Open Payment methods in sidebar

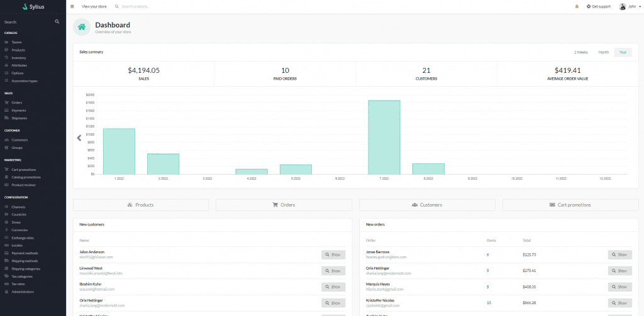(25, 253)
